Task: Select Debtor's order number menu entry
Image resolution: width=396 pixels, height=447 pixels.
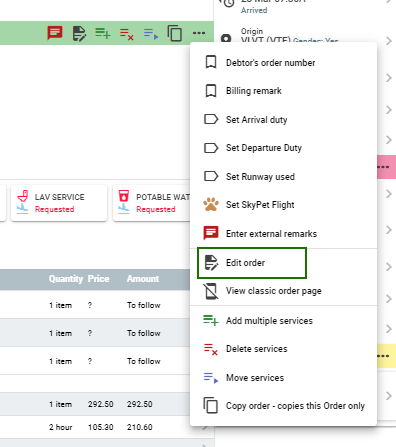Action: [x=283, y=62]
